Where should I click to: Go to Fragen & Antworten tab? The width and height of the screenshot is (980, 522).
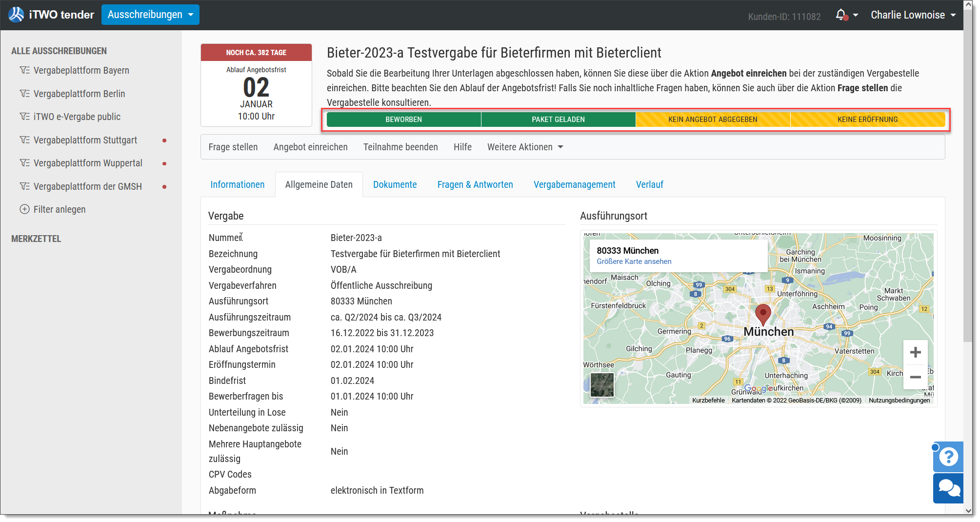tap(475, 184)
